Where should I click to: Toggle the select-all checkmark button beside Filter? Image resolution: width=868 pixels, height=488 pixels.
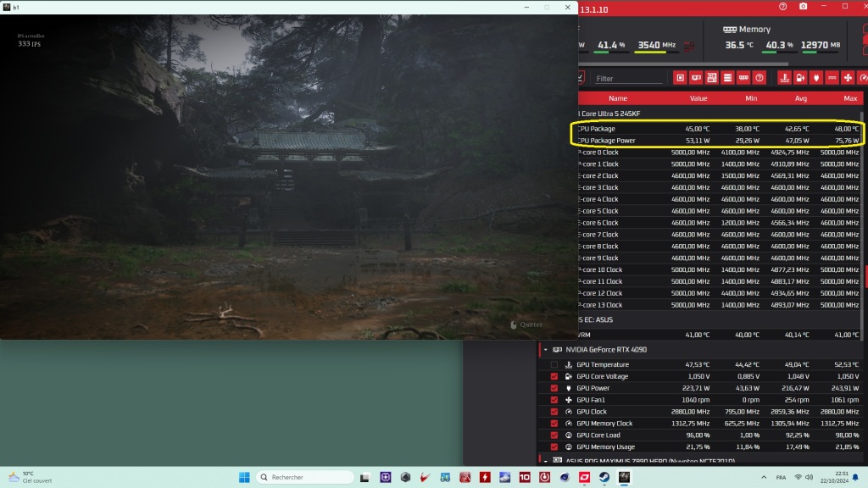[581, 78]
